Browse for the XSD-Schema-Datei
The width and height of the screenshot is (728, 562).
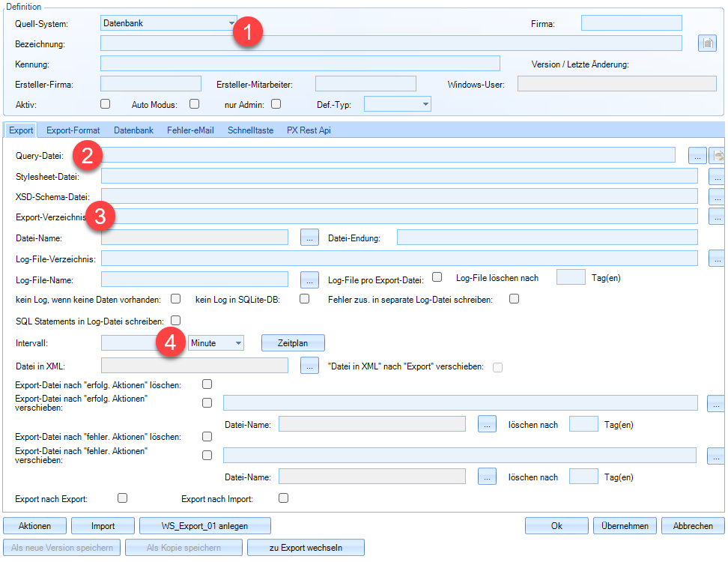point(717,196)
